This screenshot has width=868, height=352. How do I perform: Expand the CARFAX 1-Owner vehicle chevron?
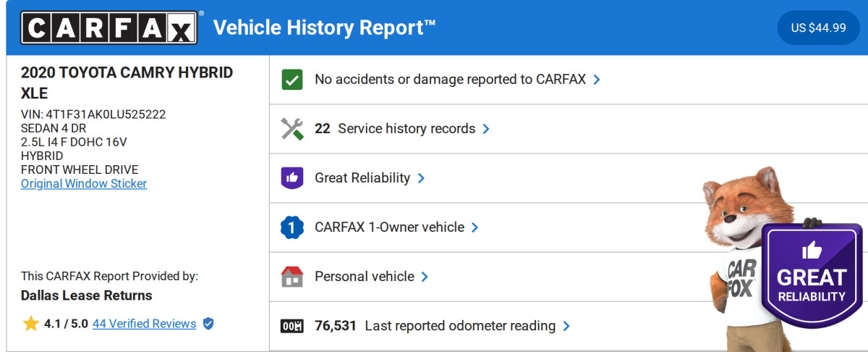475,227
